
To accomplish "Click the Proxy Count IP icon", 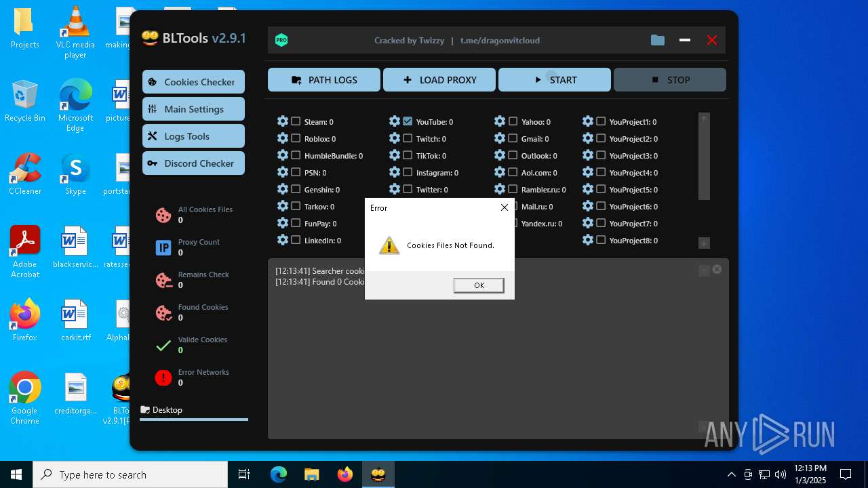I will (x=163, y=247).
